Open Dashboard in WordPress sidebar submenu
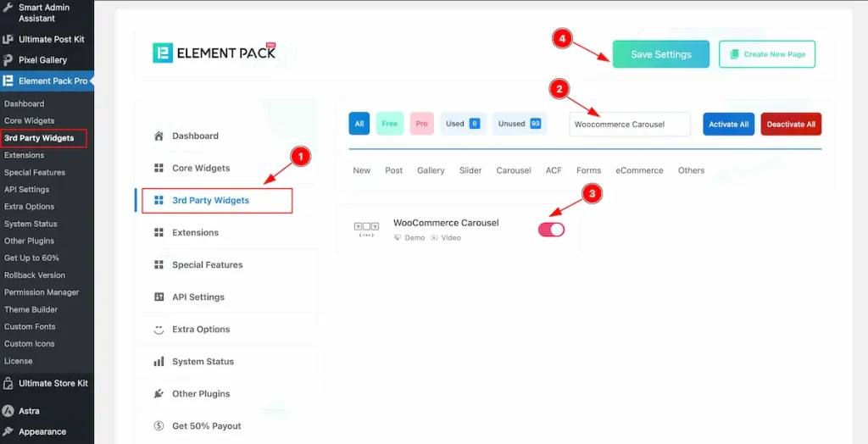 [25, 103]
